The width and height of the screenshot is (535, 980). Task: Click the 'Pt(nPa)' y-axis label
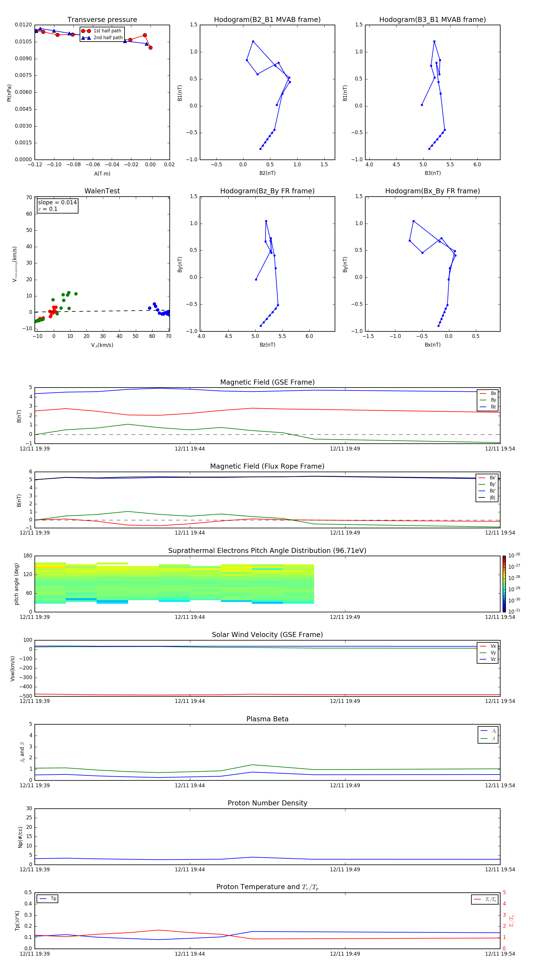[x=9, y=93]
